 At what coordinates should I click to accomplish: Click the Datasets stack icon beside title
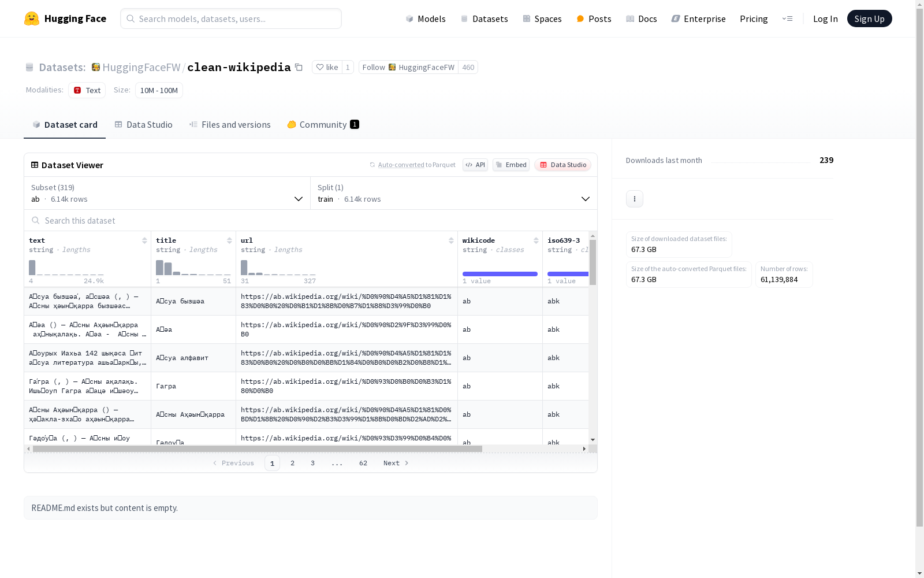(29, 67)
